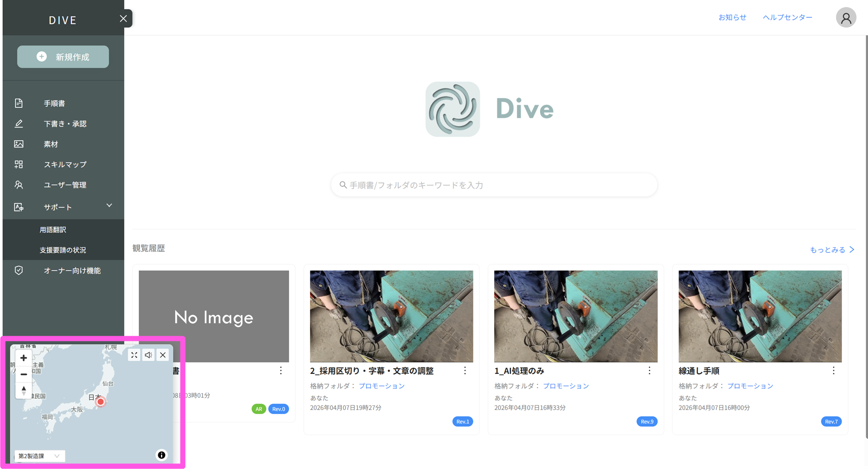Open options menu for 線通し手順
The image size is (868, 469).
pyautogui.click(x=833, y=371)
